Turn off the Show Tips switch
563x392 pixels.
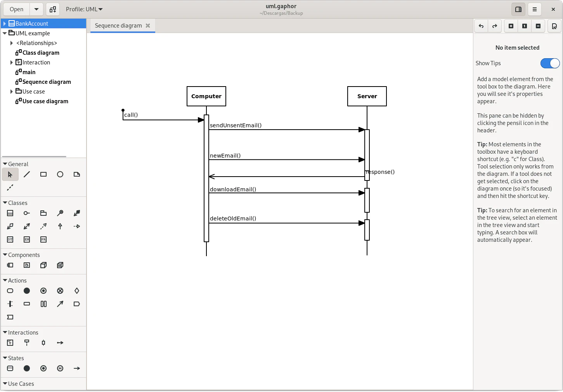pos(550,63)
